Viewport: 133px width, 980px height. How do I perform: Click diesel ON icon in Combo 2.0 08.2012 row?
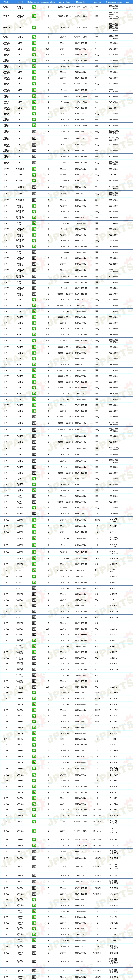(34, 635)
